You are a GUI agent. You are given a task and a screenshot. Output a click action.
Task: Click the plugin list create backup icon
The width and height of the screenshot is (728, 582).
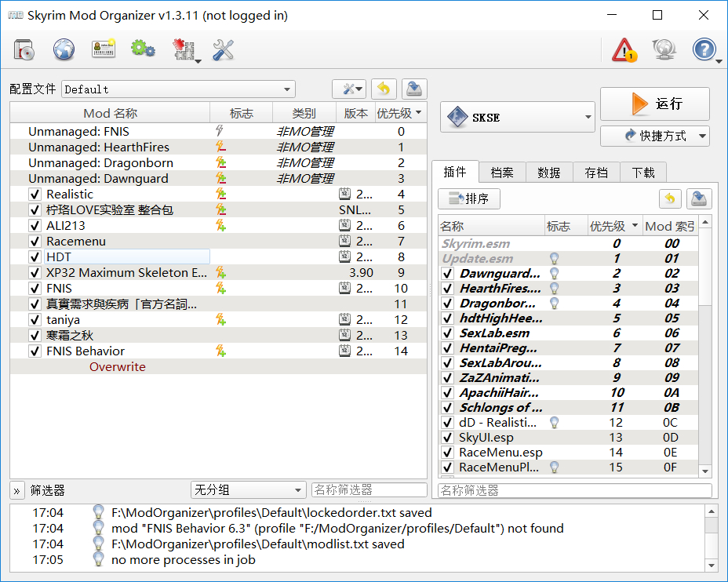coord(699,198)
